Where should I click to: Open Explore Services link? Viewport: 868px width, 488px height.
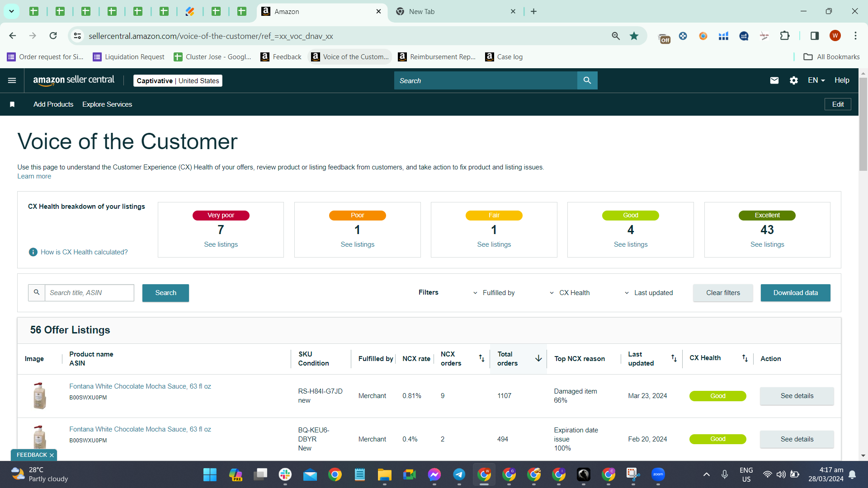(107, 104)
